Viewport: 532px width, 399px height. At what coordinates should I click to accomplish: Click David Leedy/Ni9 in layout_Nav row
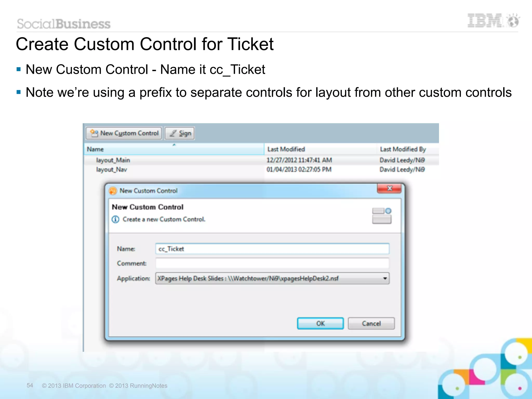click(402, 170)
